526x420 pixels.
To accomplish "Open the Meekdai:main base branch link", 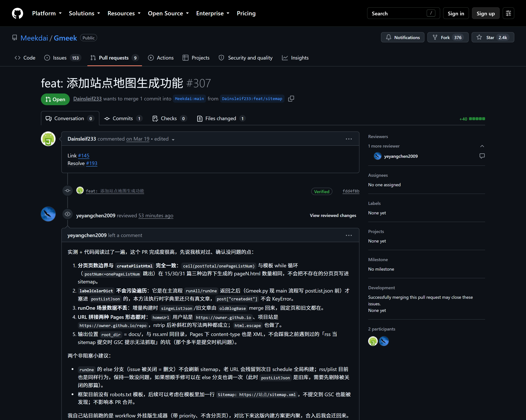I will (189, 99).
